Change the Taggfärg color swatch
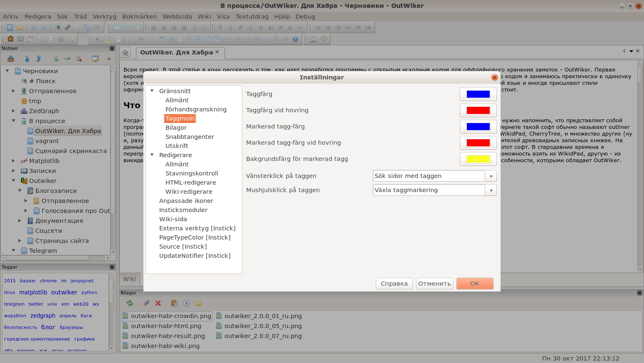The image size is (644, 363). pyautogui.click(x=478, y=94)
